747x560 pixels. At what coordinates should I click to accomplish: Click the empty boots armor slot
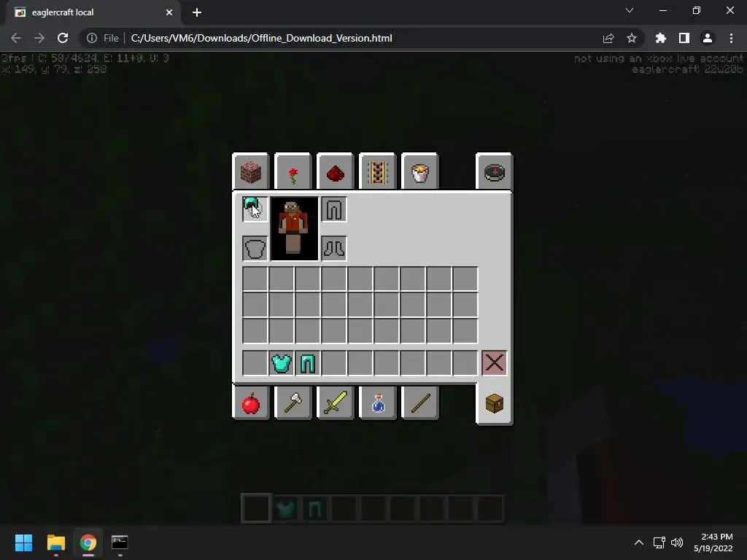334,248
